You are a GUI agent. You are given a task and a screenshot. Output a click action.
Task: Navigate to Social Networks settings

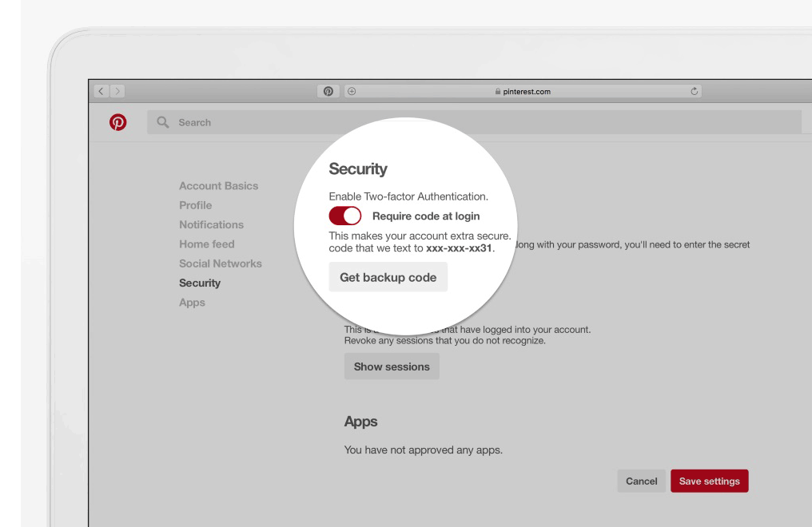tap(220, 263)
